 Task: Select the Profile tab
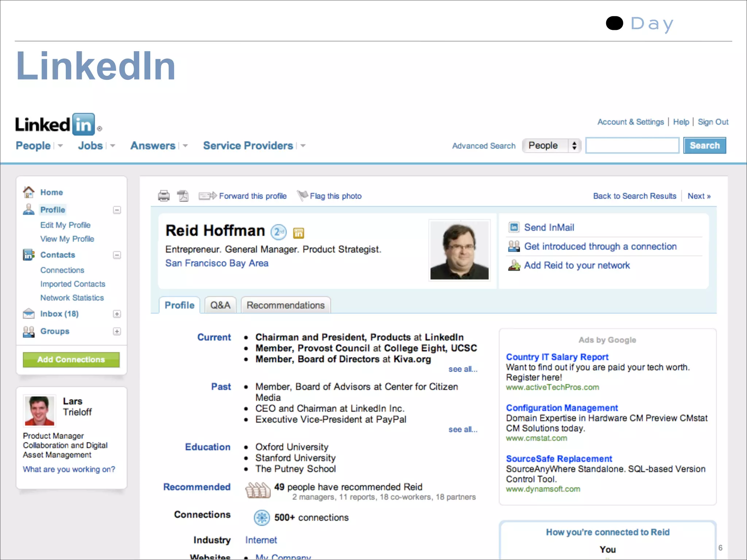point(179,305)
